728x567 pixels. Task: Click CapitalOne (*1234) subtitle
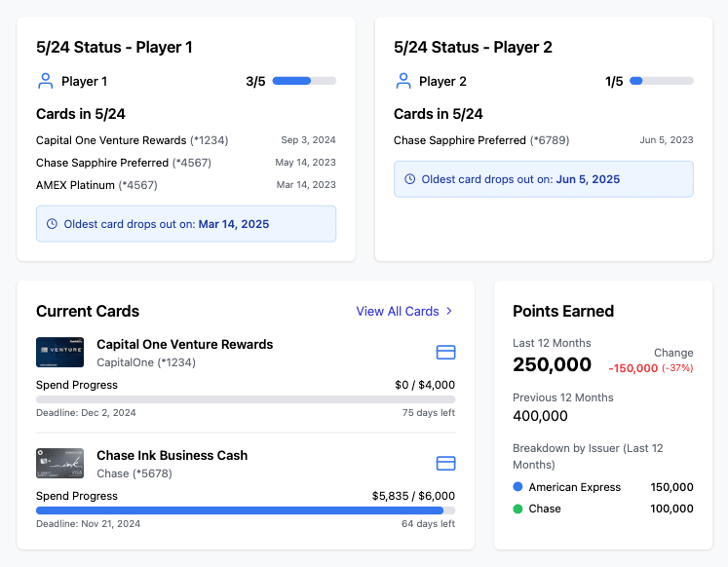click(x=146, y=361)
